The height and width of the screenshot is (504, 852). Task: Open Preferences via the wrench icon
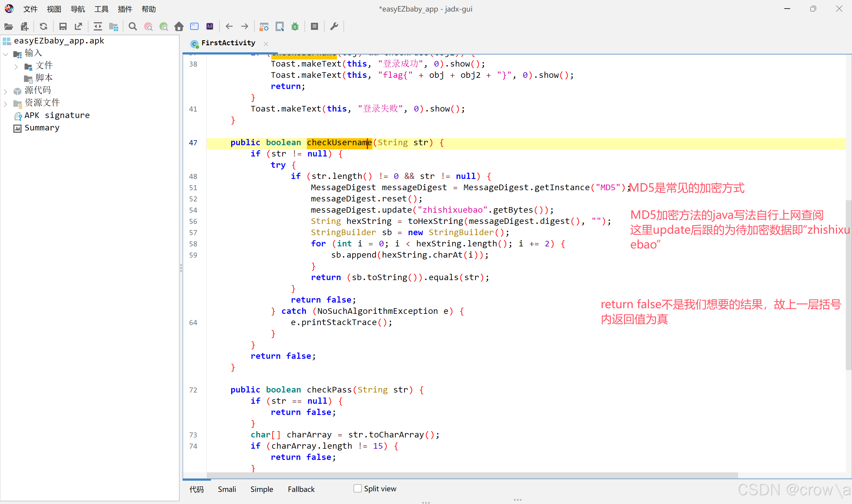(x=334, y=27)
